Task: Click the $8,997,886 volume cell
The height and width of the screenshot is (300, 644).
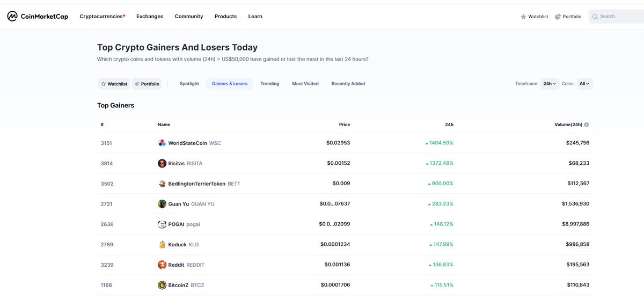Action: pyautogui.click(x=575, y=224)
